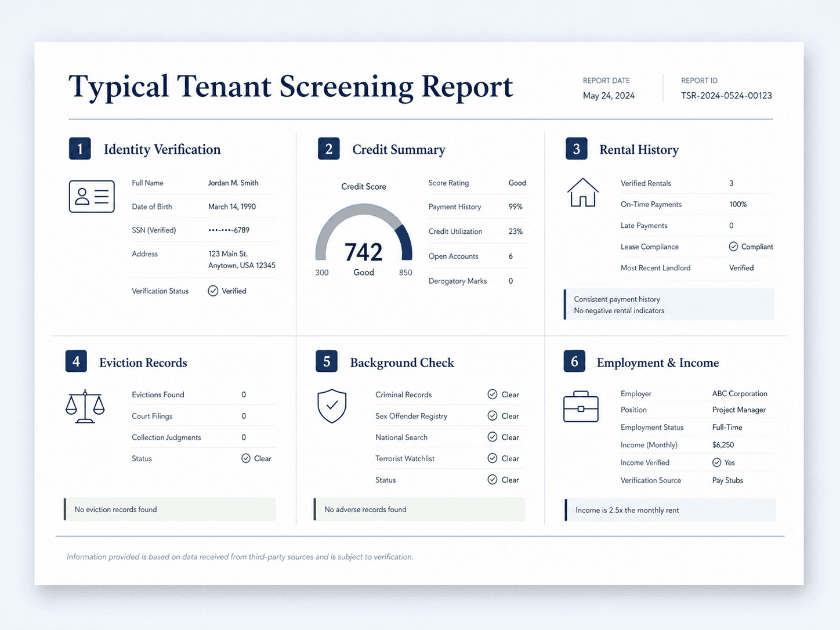This screenshot has height=630, width=840.
Task: Select the Terrorist Watchlist check circle
Action: tap(493, 458)
